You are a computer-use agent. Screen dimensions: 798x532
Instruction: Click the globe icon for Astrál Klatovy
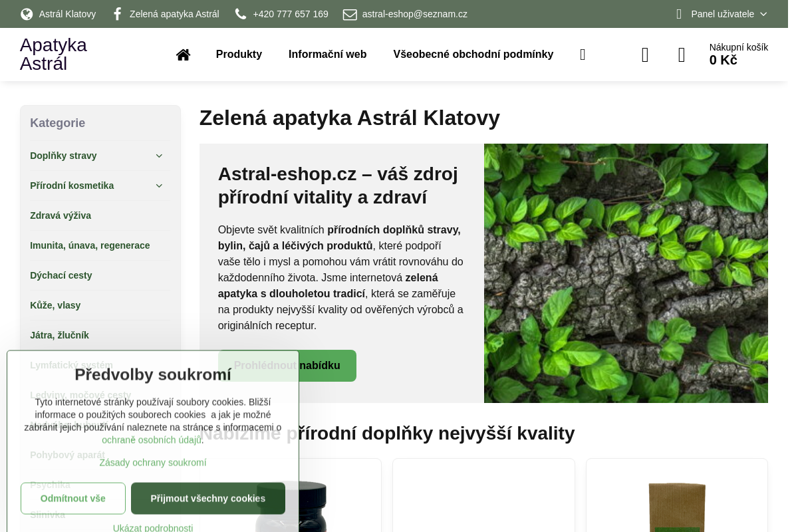coord(27,14)
